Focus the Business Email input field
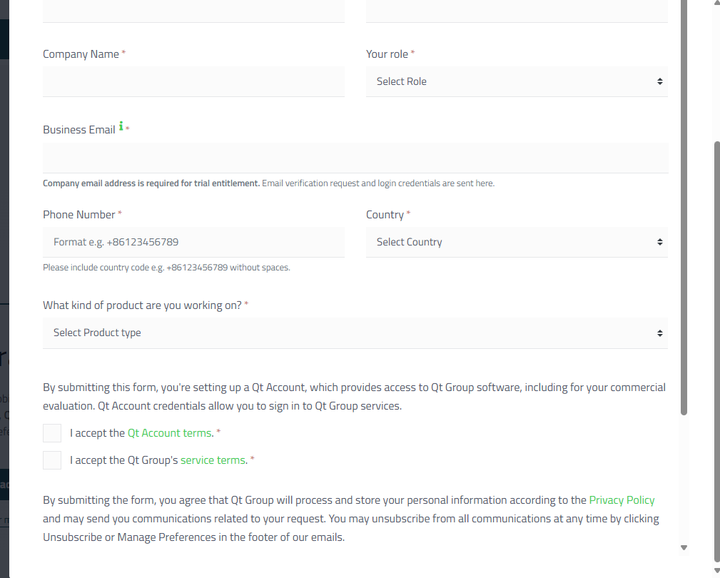The height and width of the screenshot is (578, 720). pos(355,158)
